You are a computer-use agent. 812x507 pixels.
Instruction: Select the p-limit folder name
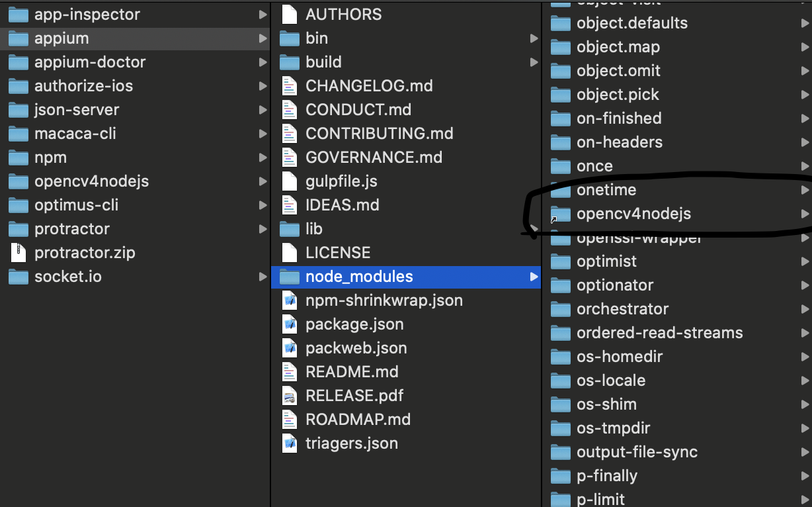pyautogui.click(x=600, y=499)
